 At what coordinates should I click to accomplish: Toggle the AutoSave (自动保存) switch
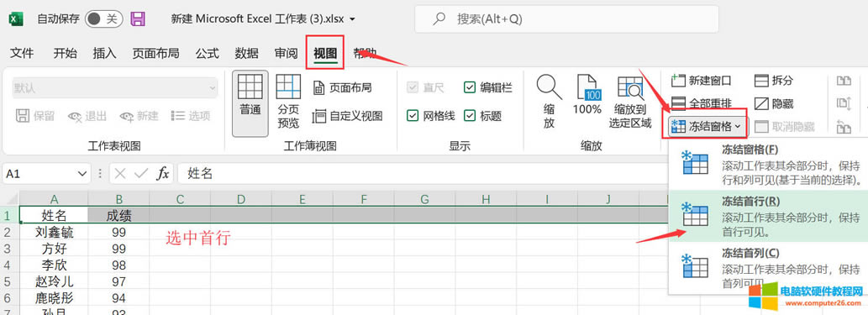coord(103,19)
